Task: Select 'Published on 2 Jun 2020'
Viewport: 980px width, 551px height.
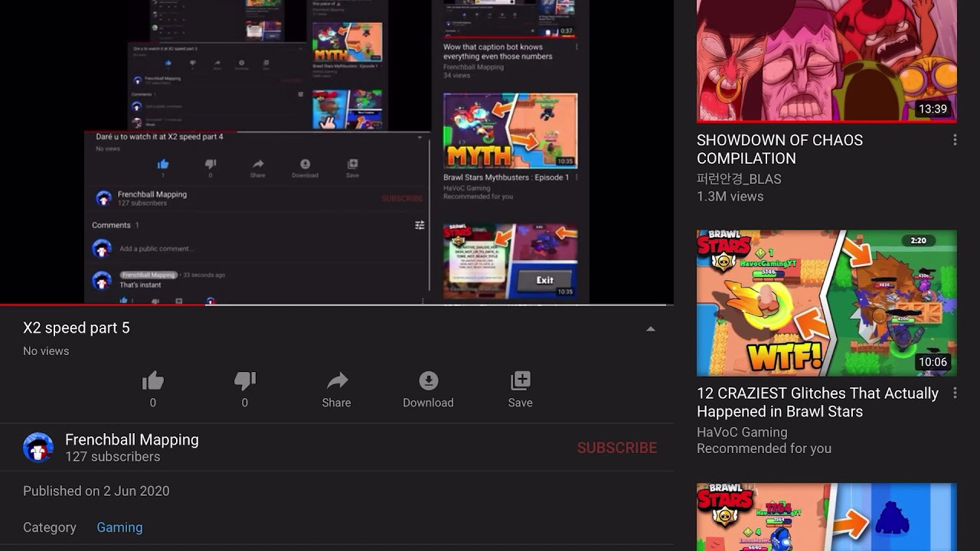Action: tap(96, 491)
